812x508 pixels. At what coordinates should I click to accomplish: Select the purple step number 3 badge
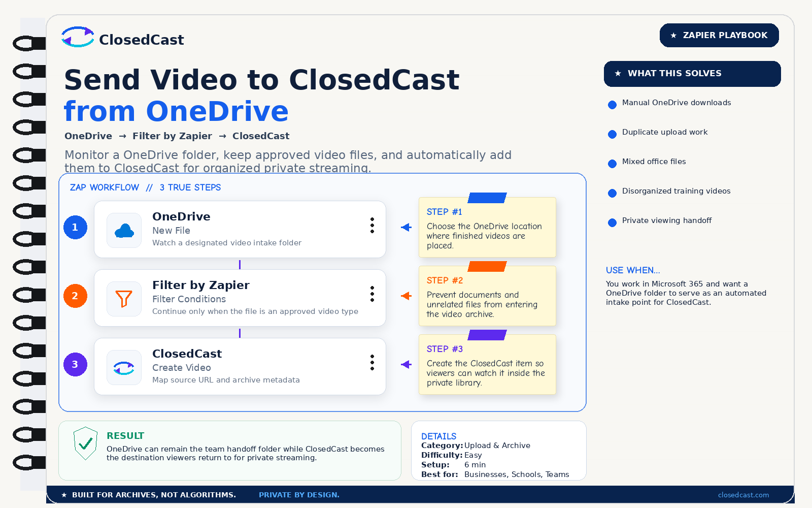(75, 364)
